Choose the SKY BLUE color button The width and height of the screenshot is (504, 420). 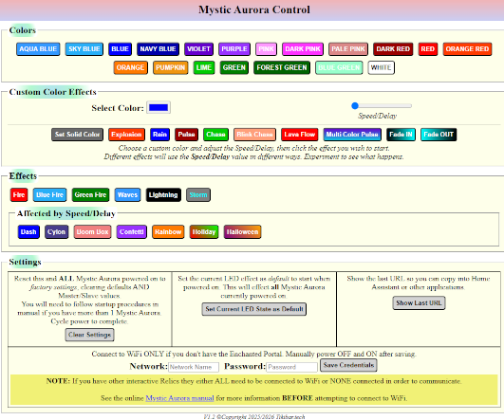coord(84,49)
